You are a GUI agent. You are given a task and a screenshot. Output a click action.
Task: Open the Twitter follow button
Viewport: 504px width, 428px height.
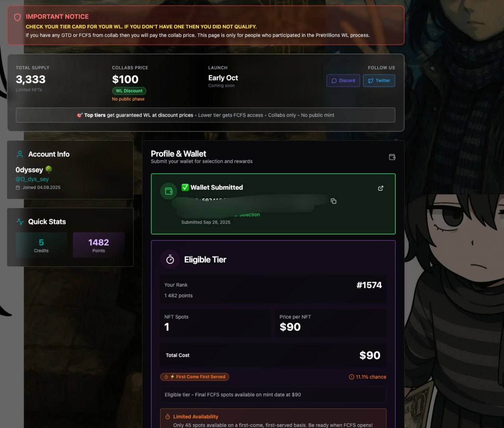point(379,80)
